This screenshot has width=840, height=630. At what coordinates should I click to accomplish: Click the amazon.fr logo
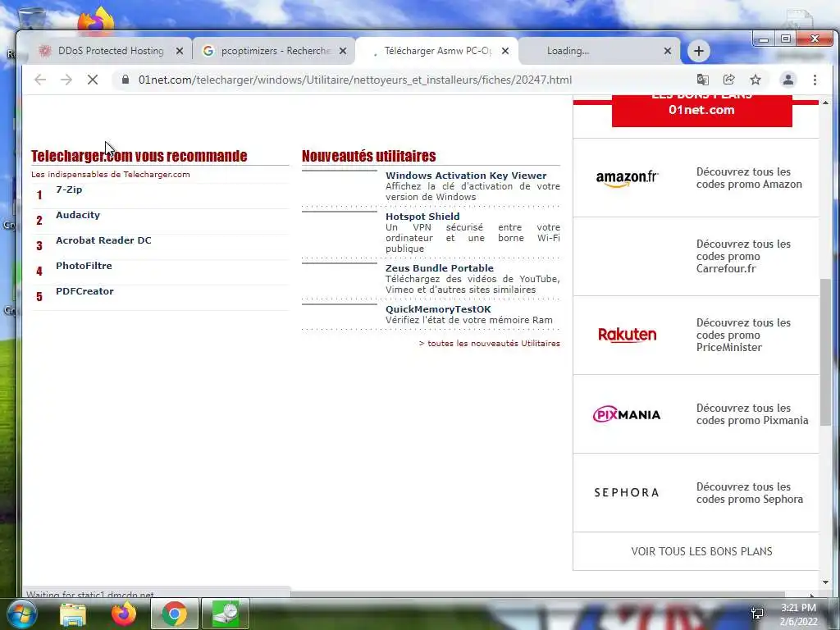[627, 178]
